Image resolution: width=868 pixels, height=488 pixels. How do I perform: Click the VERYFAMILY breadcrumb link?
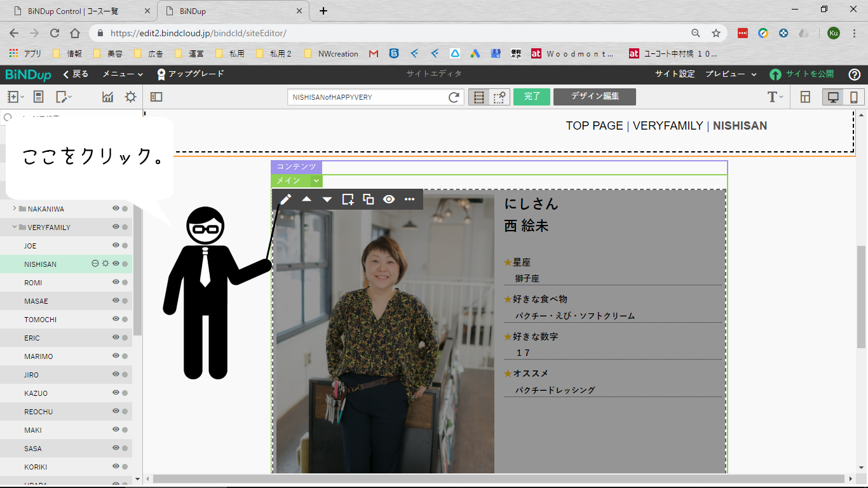point(668,126)
